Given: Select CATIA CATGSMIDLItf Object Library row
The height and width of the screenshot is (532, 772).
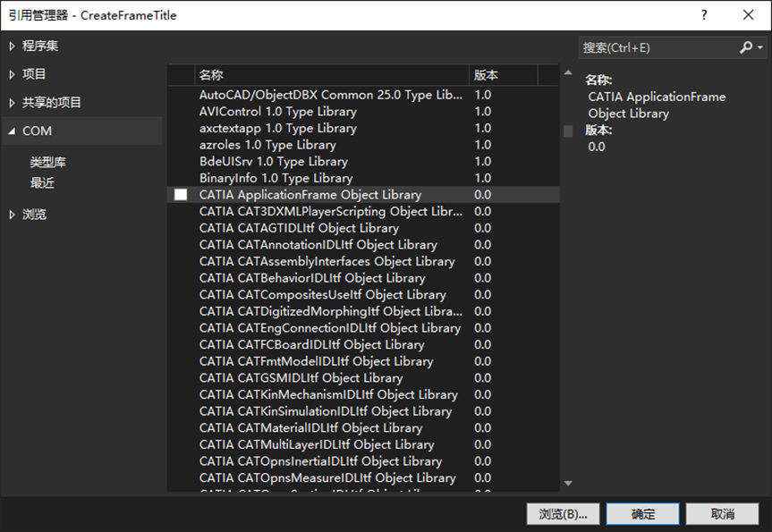Looking at the screenshot, I should pos(363,378).
